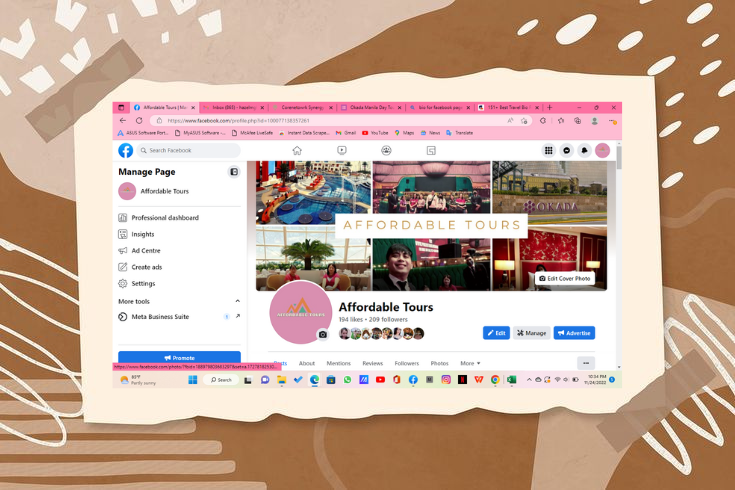The height and width of the screenshot is (490, 735).
Task: Open the weather widget showing Partly sunny
Action: [x=138, y=380]
